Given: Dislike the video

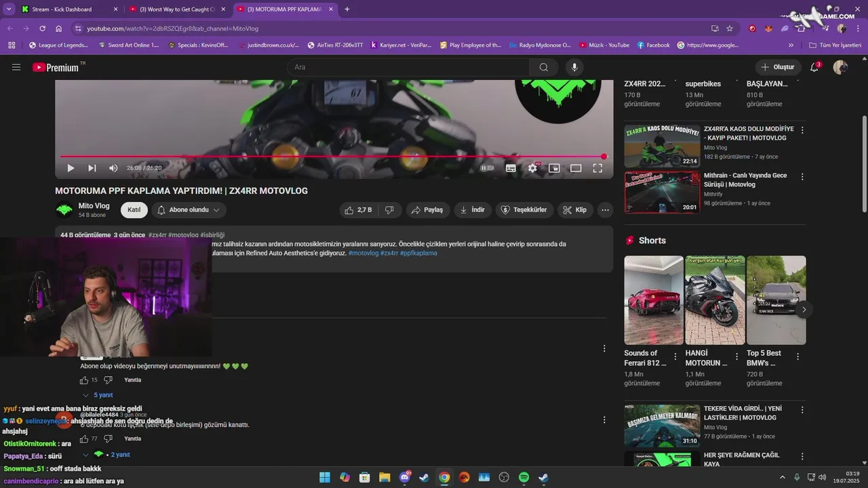Looking at the screenshot, I should point(389,210).
